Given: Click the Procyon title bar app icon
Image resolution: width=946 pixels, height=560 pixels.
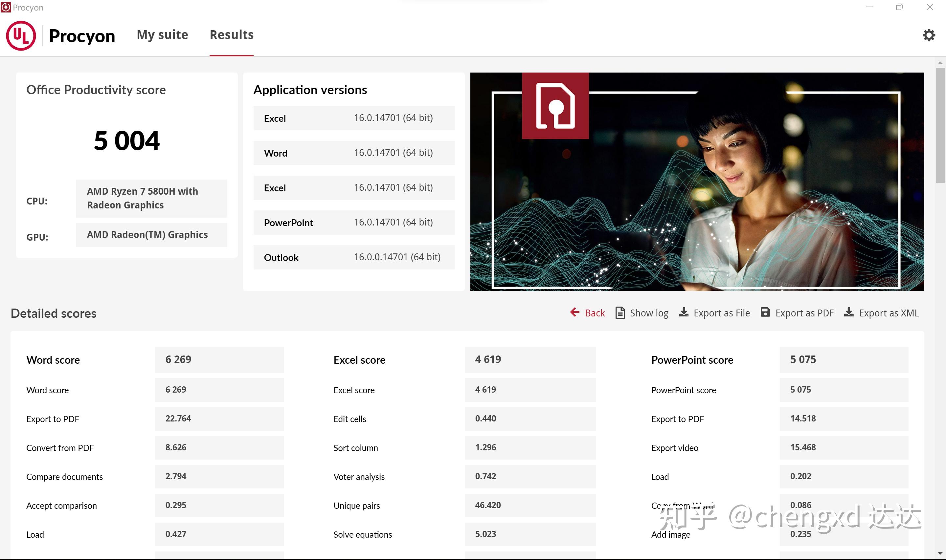Looking at the screenshot, I should (6, 7).
